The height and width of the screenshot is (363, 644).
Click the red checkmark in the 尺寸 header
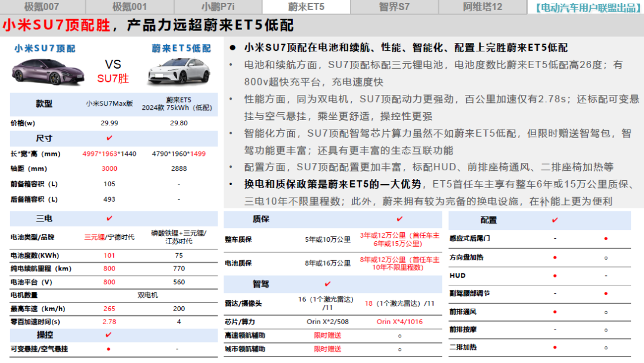pyautogui.click(x=109, y=138)
